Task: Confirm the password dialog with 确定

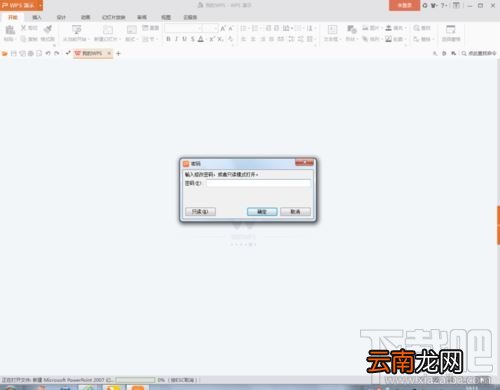Action: (262, 212)
